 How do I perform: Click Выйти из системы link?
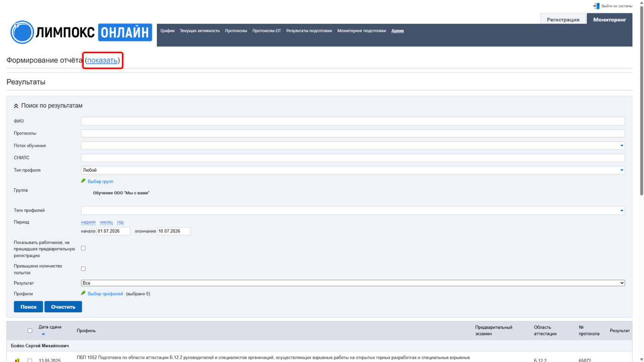(617, 6)
